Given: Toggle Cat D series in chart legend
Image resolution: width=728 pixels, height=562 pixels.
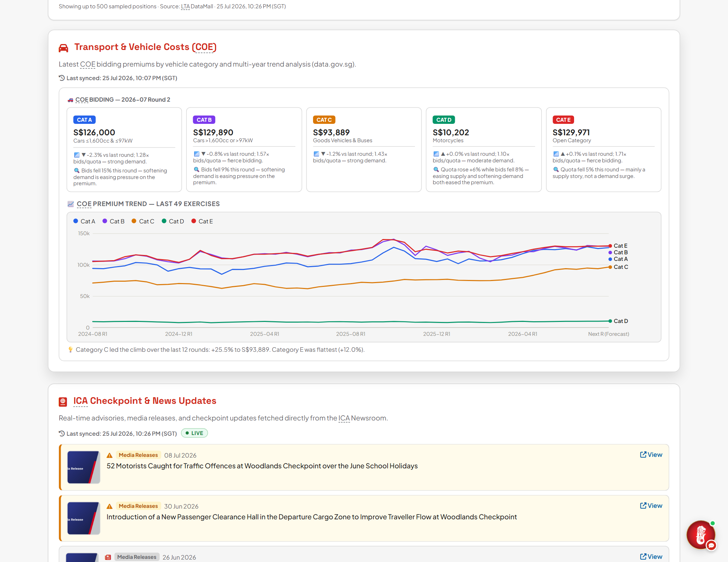Looking at the screenshot, I should (x=173, y=221).
